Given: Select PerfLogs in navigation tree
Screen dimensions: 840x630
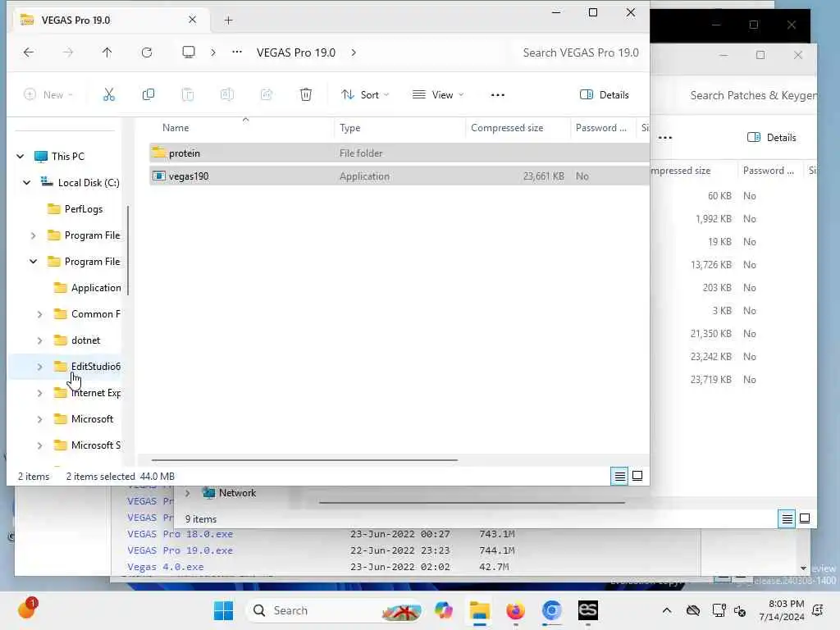Looking at the screenshot, I should click(x=83, y=209).
